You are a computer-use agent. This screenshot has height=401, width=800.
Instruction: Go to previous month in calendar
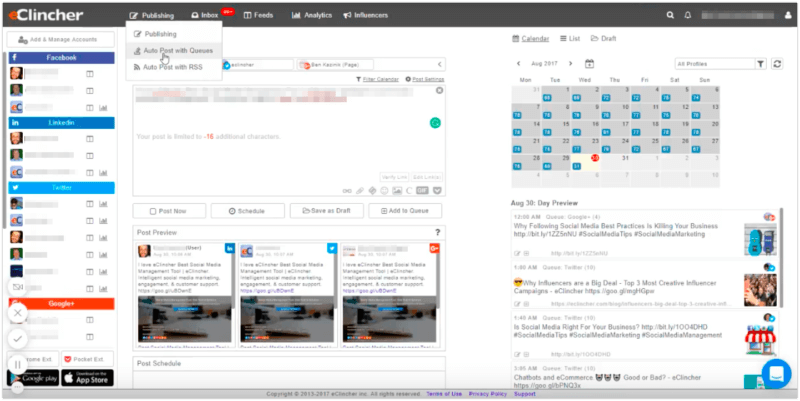point(518,64)
